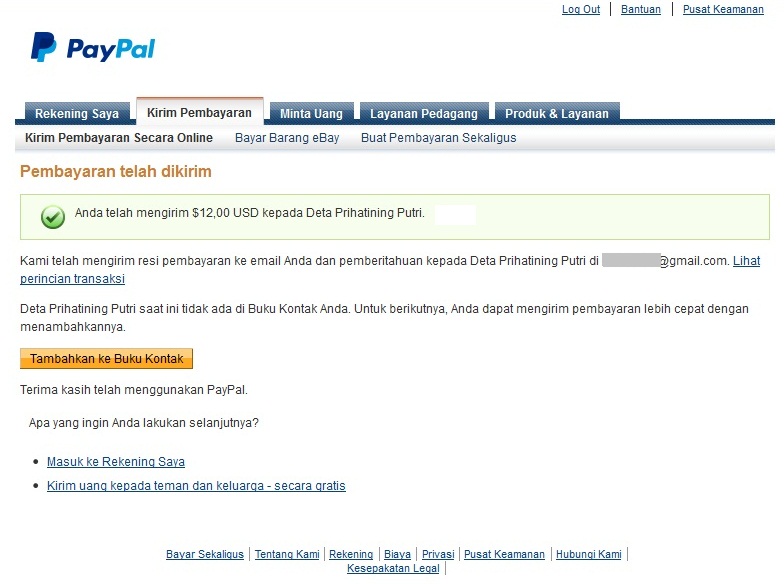Open the Privasi footer link

tap(438, 554)
